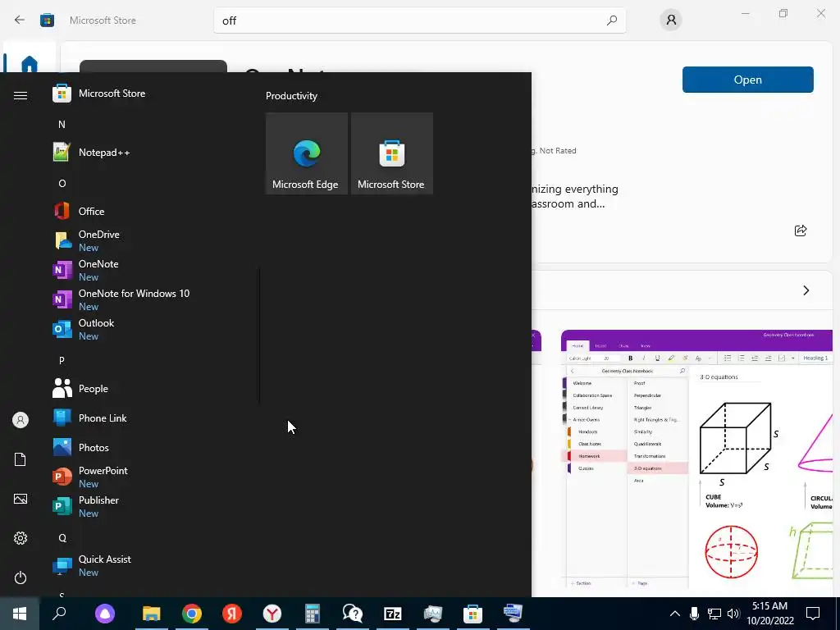Open the purple Alice assistant taskbar icon
This screenshot has width=840, height=630.
click(105, 614)
